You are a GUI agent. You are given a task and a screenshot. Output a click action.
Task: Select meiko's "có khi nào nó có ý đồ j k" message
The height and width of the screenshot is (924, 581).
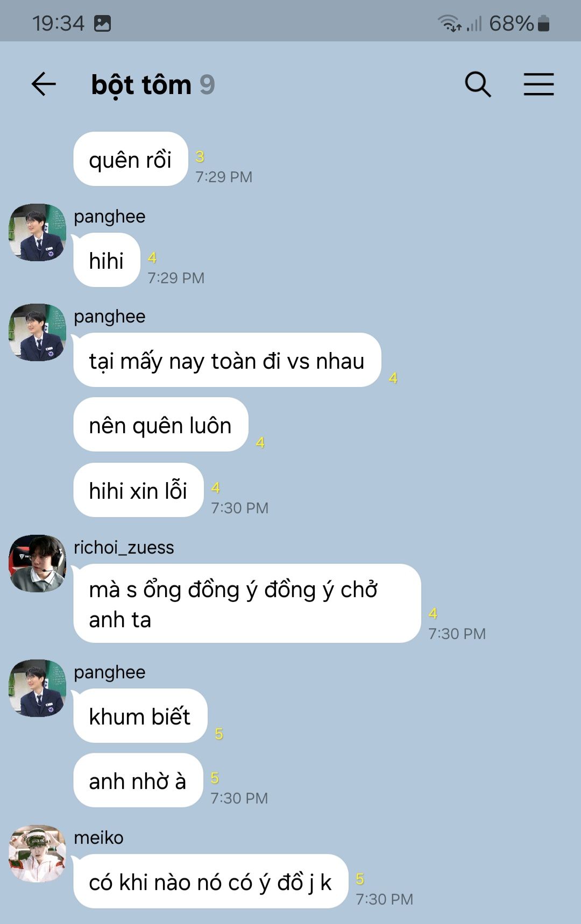click(x=210, y=882)
